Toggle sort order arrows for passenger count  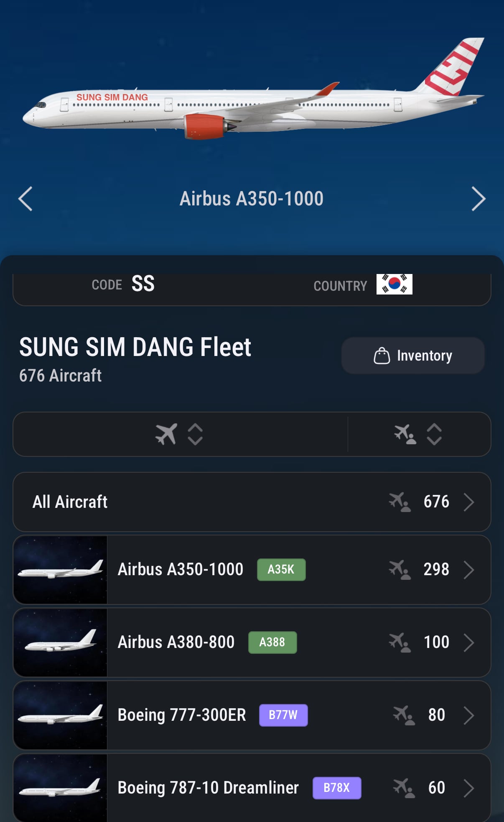click(434, 434)
